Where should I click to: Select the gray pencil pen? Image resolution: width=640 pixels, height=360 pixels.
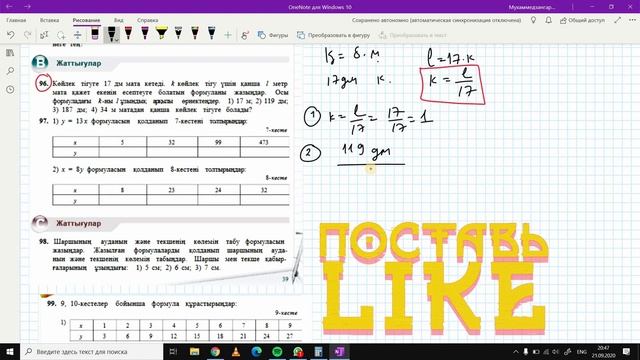(x=178, y=33)
